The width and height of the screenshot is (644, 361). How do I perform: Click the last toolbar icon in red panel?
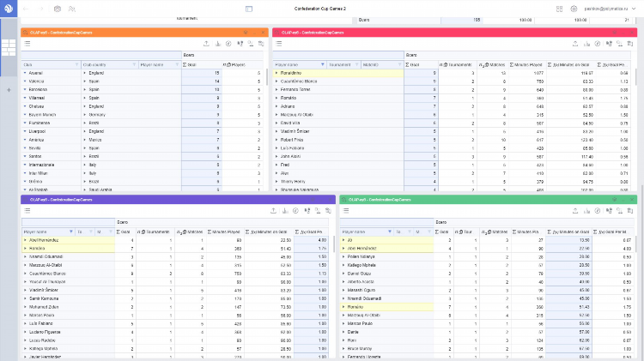(x=630, y=44)
